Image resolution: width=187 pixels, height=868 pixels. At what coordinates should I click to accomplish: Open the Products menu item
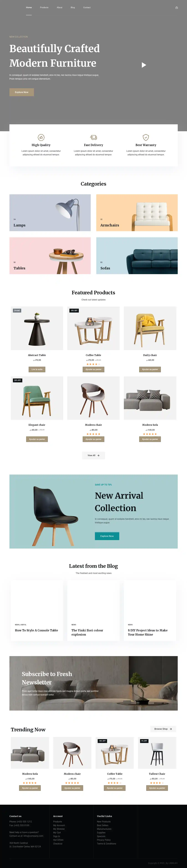(44, 7)
